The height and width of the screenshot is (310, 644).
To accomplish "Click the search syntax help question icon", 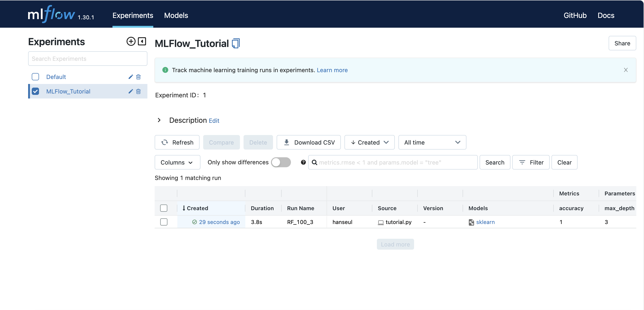I will 303,162.
